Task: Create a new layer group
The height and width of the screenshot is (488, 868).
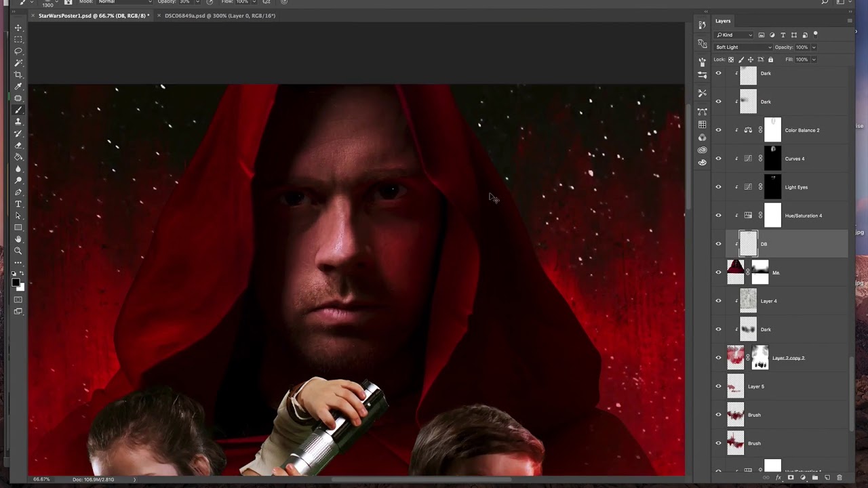Action: (x=814, y=478)
